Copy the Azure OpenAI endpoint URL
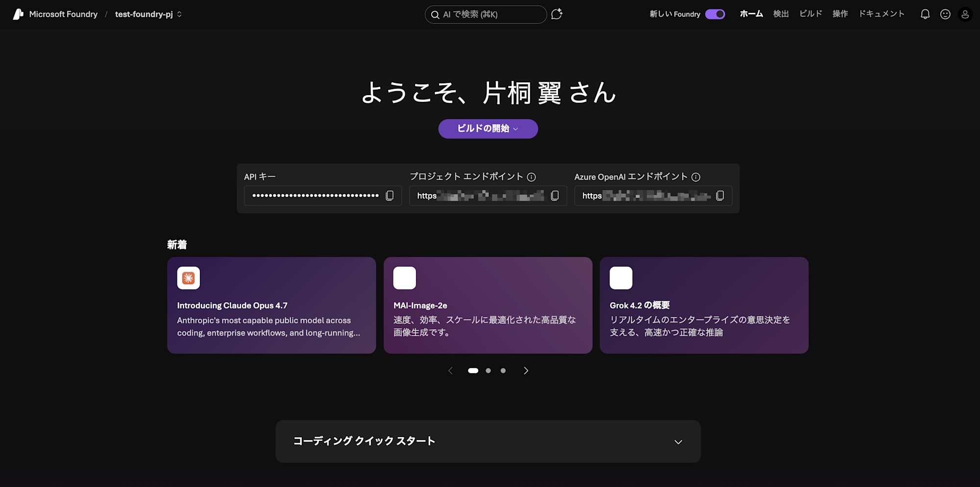This screenshot has height=487, width=980. pyautogui.click(x=720, y=195)
